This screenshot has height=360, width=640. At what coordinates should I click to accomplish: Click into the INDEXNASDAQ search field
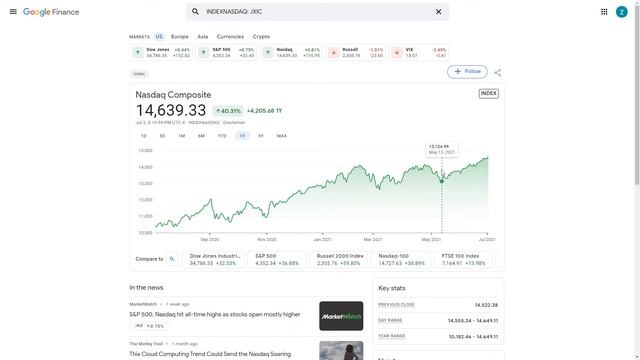[x=316, y=12]
